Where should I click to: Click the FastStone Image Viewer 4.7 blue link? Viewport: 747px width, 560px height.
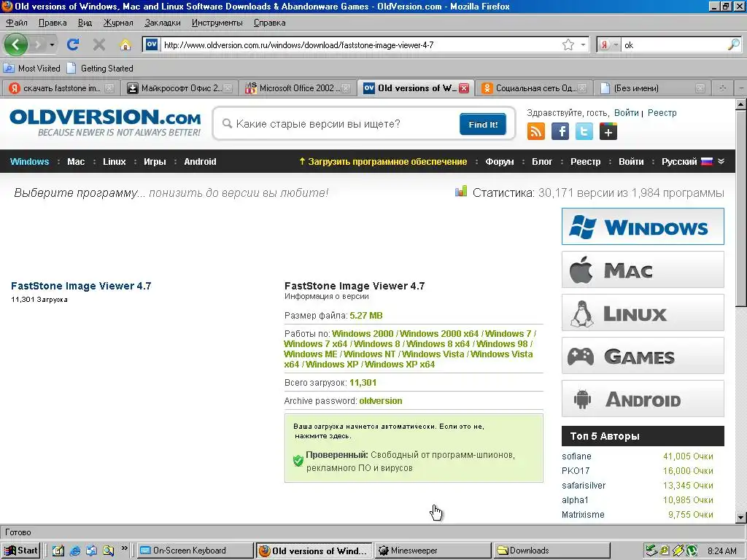(81, 286)
